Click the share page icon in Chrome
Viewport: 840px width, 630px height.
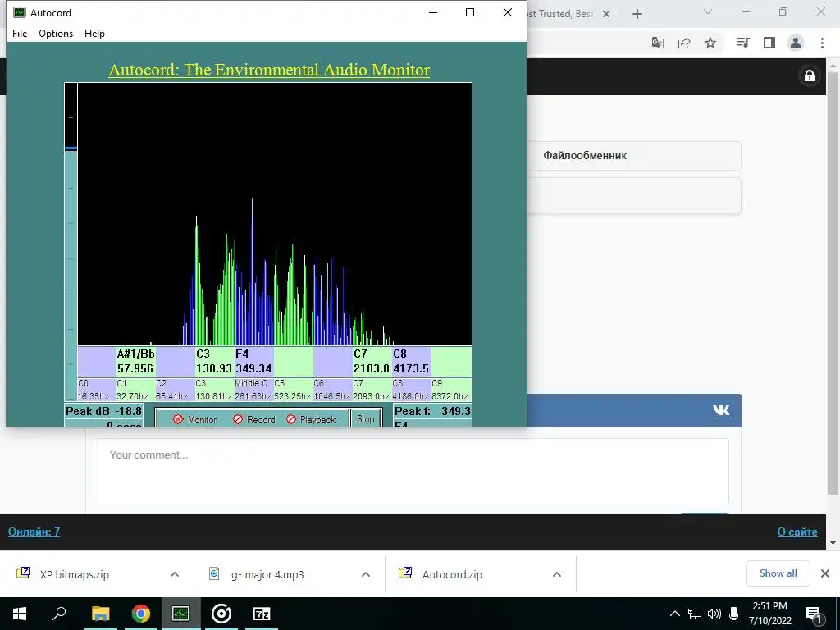click(684, 43)
